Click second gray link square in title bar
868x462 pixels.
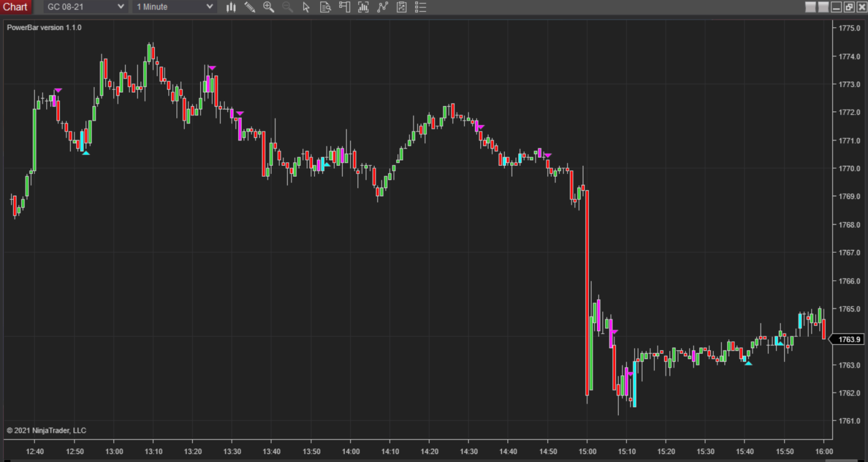[x=823, y=7]
